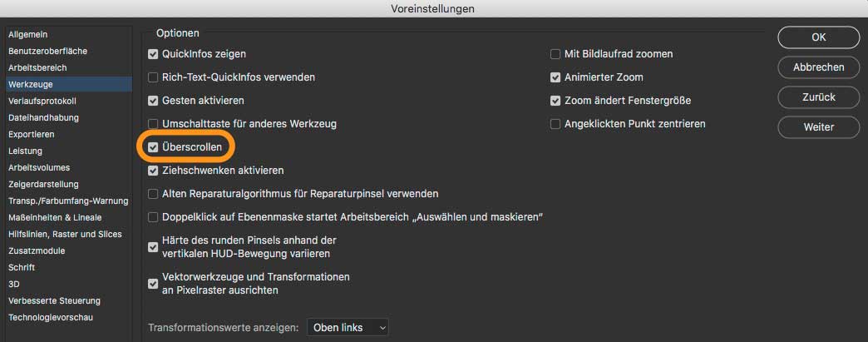Open the Technologievorschau category
This screenshot has width=868, height=342.
point(51,317)
